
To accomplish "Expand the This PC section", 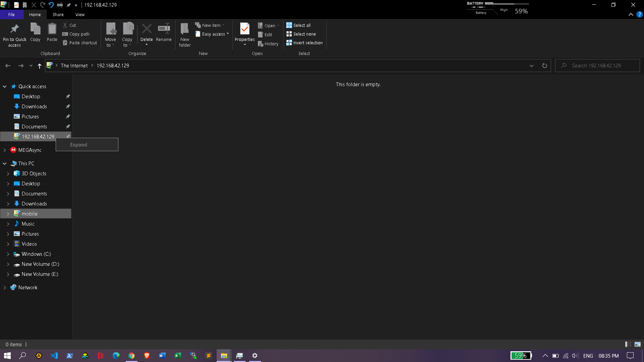I will [x=4, y=163].
